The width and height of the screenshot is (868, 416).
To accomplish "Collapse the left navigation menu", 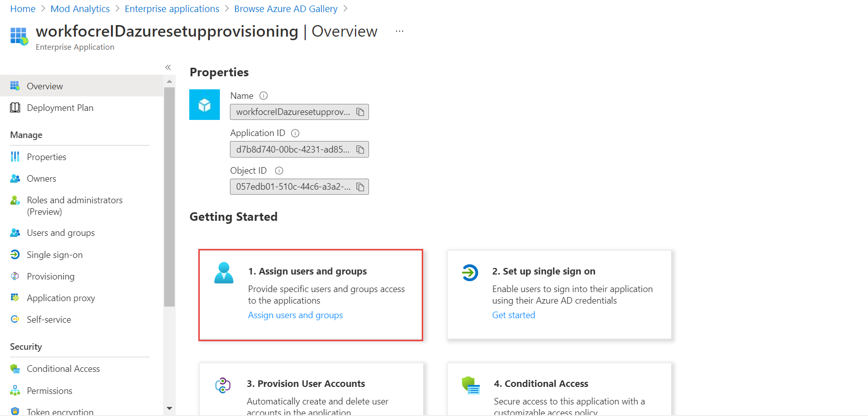I will (168, 67).
